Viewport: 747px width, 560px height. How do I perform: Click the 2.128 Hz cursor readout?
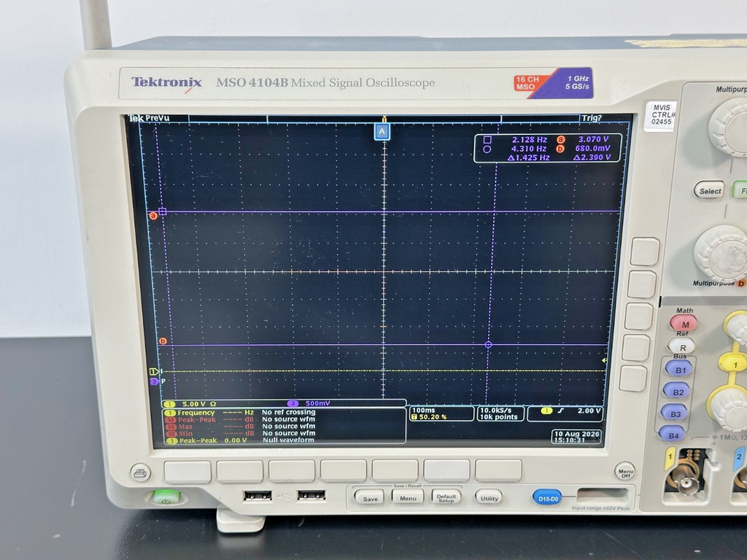coord(530,139)
